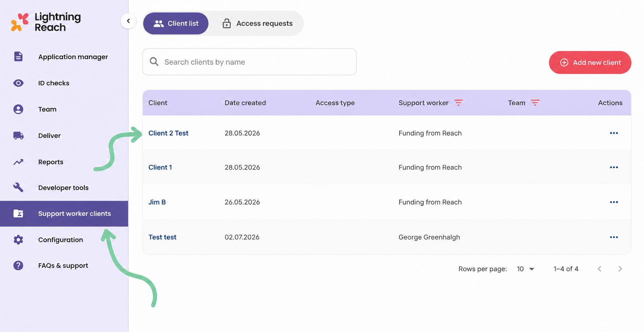Select the Deliver truck icon

click(18, 135)
